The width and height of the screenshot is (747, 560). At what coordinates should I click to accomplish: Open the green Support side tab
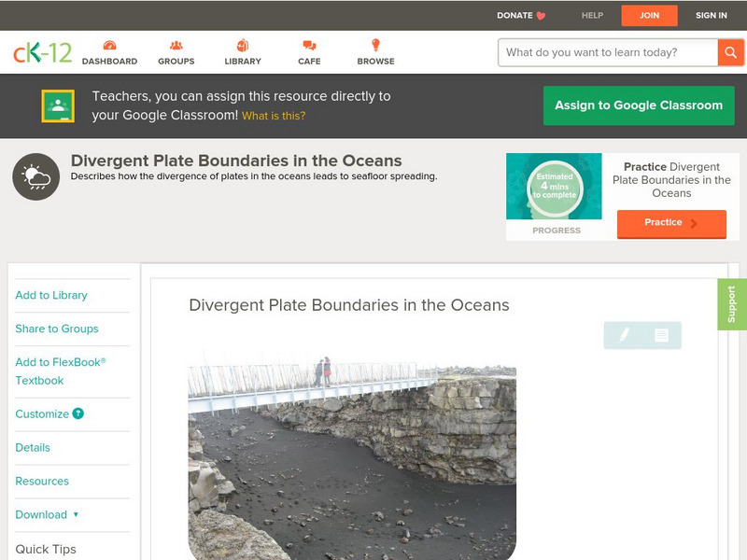(732, 304)
